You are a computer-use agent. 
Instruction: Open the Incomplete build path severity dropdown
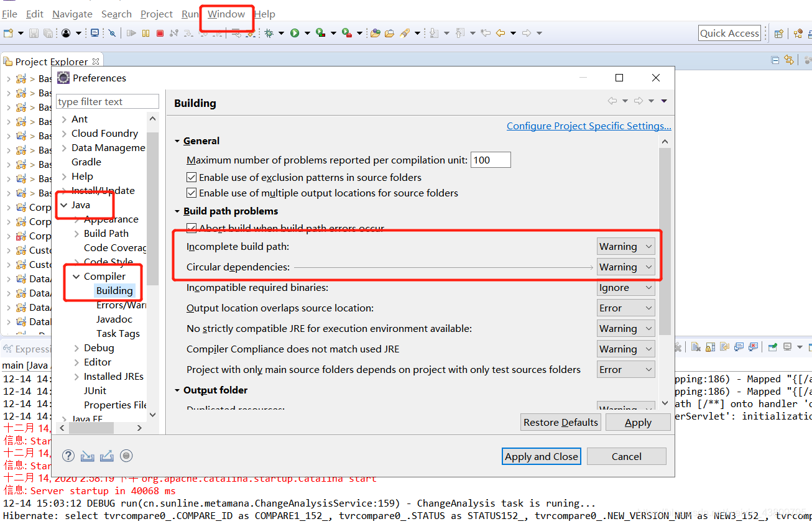tap(626, 247)
